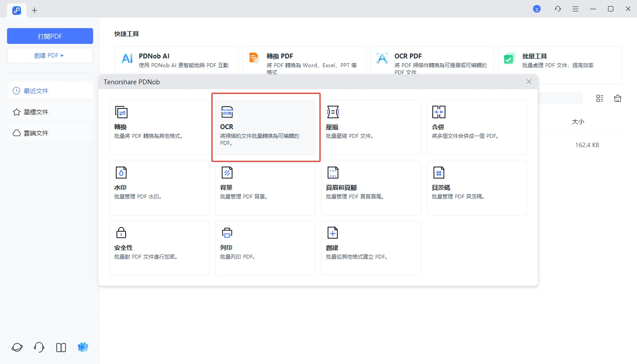Open the gift box promotion icon

[x=83, y=347]
